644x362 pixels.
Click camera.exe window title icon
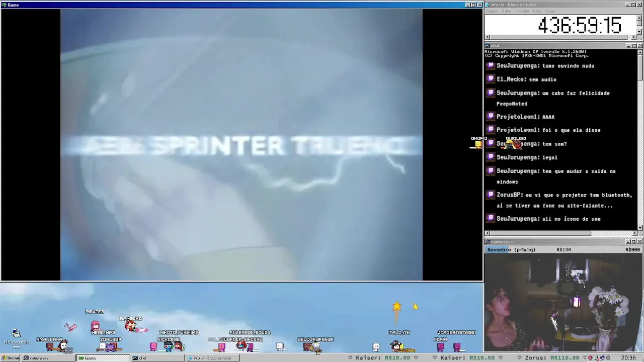pos(488,242)
